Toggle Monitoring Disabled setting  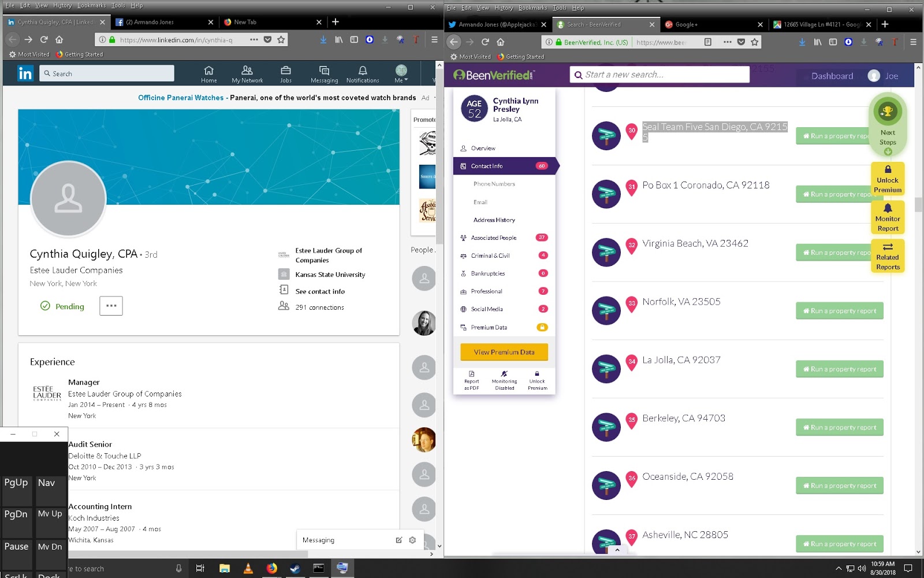pyautogui.click(x=504, y=380)
